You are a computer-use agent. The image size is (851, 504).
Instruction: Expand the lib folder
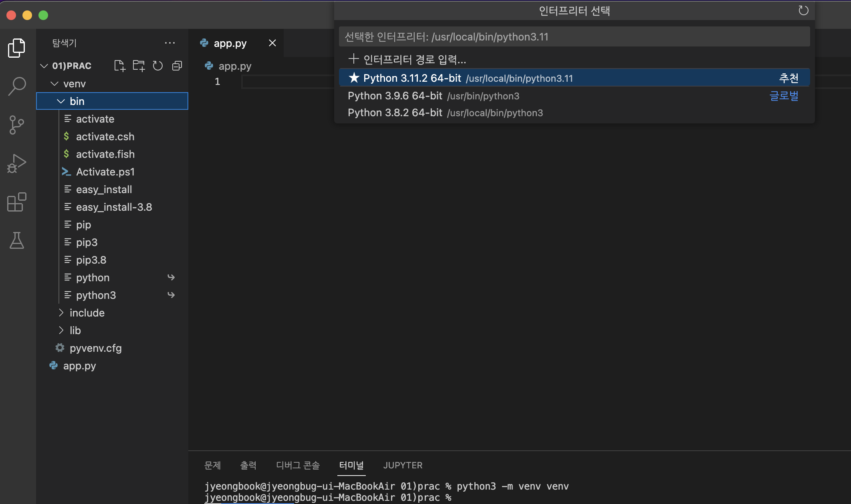(61, 330)
